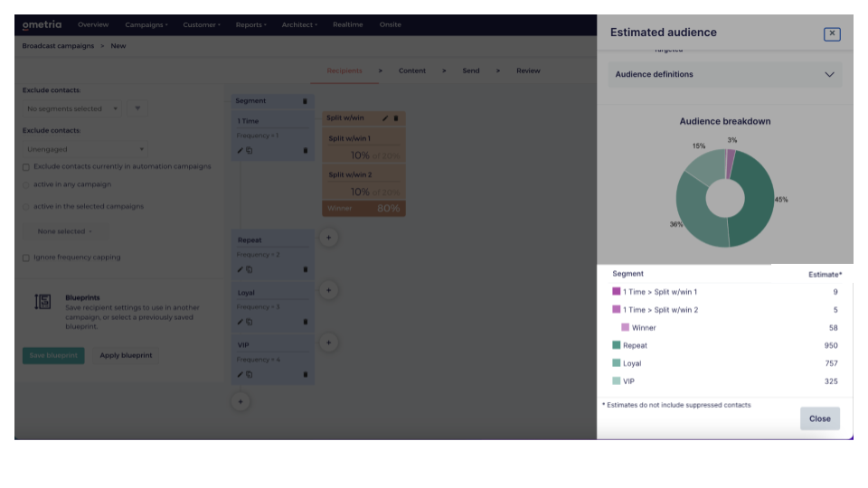Viewport: 868px width, 488px height.
Task: Click the Ometria logo
Action: (x=42, y=25)
